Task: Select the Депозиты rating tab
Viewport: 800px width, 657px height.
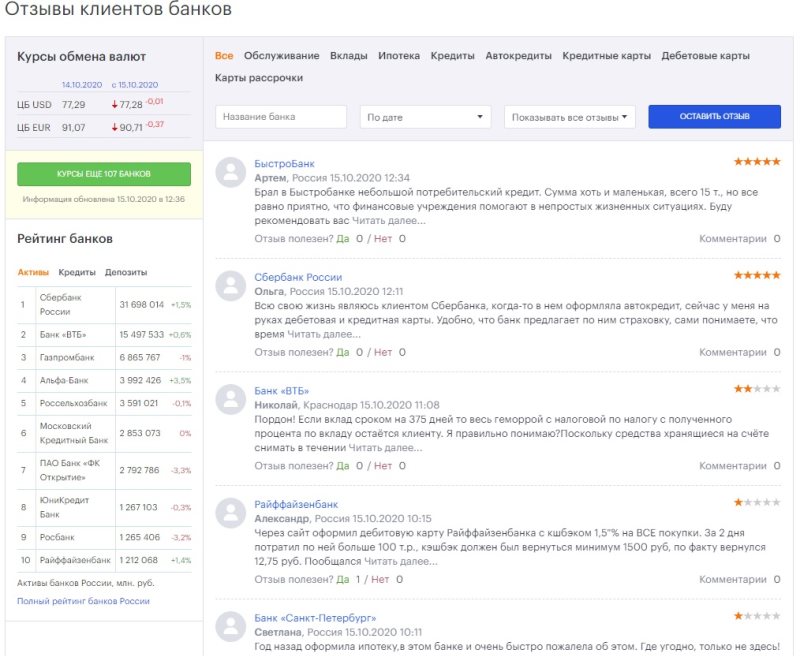Action: [126, 272]
